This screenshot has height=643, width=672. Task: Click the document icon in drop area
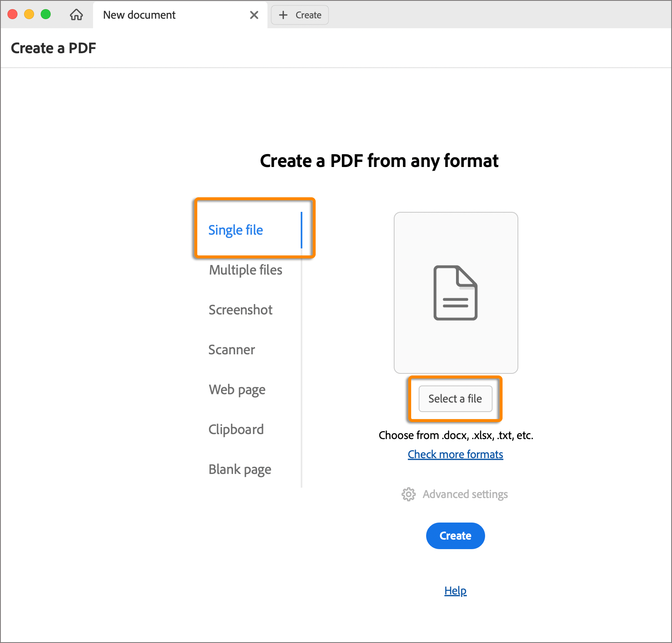[x=455, y=293]
